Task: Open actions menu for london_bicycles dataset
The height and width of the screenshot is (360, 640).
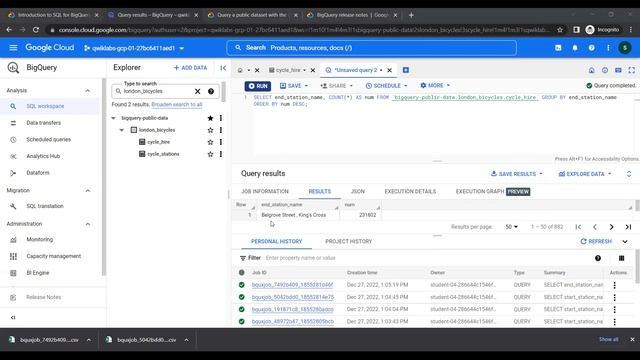Action: pos(221,130)
